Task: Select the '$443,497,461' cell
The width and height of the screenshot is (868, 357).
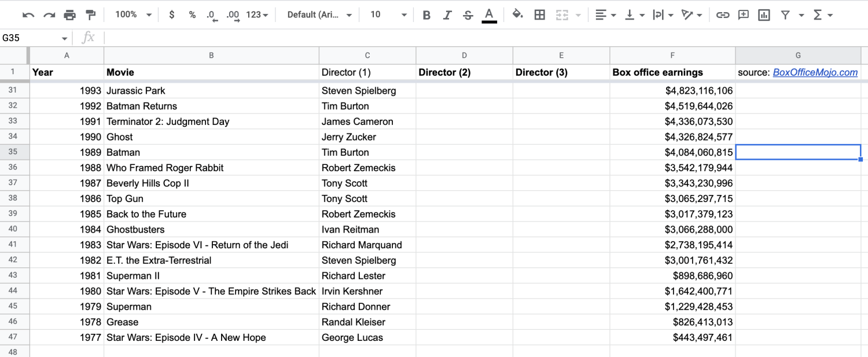Action: (672, 337)
